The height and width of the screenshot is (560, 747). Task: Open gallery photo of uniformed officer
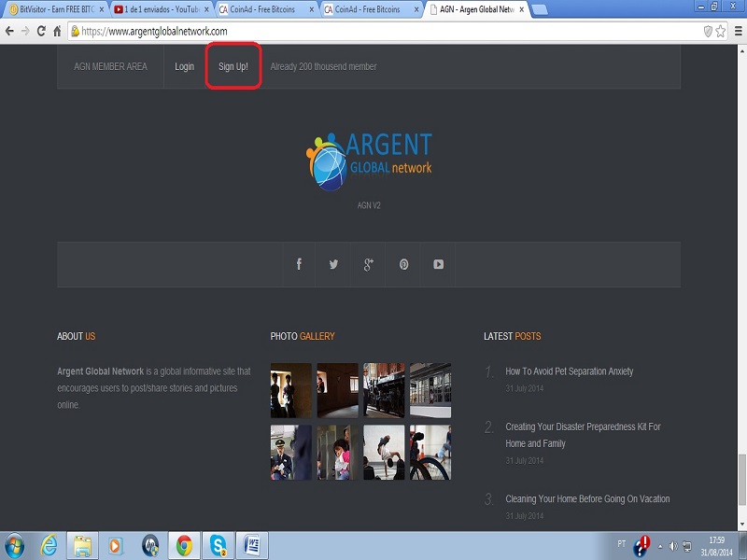(x=291, y=453)
